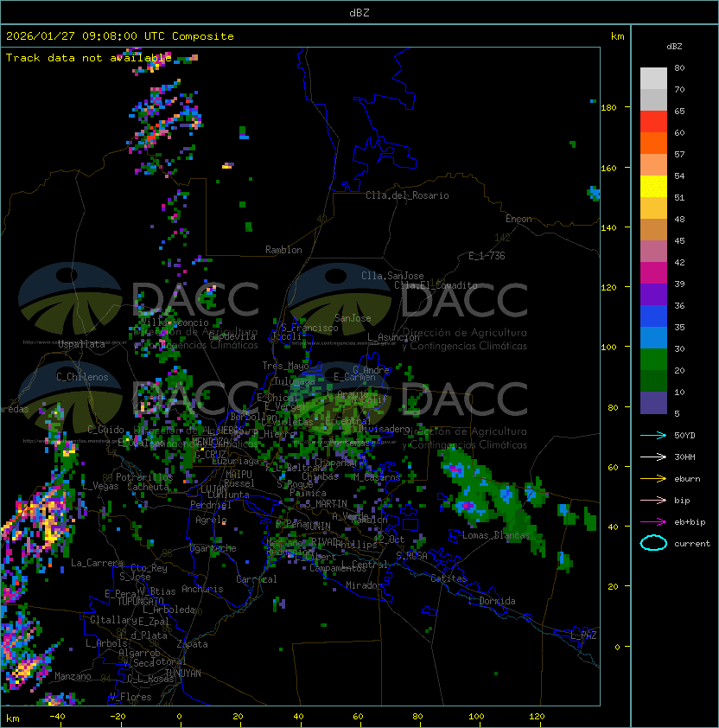Click the Villavicencio map label

click(x=175, y=322)
